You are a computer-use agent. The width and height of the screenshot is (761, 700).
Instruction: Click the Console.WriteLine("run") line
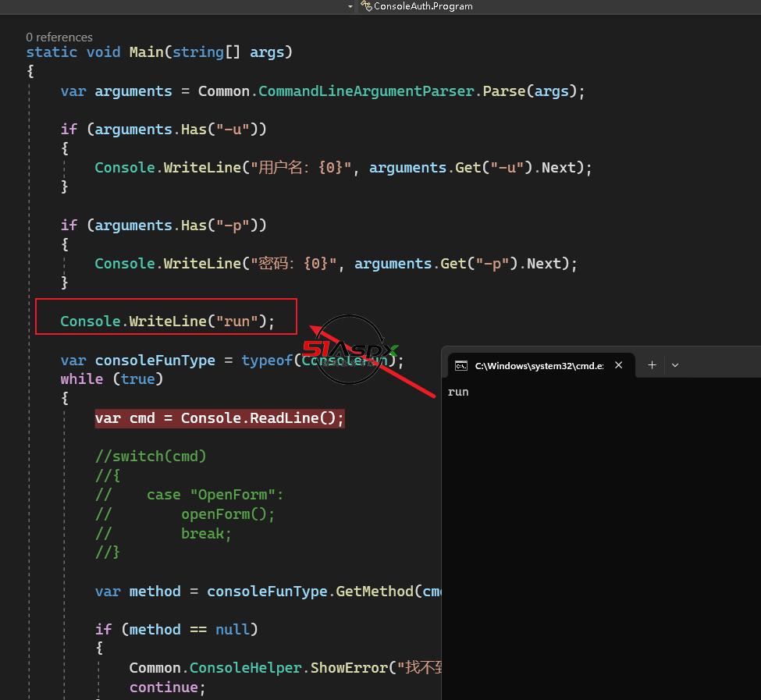(168, 322)
